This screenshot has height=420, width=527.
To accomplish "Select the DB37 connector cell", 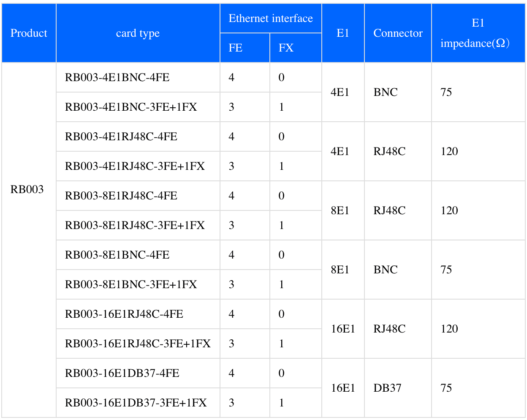I will coord(387,388).
